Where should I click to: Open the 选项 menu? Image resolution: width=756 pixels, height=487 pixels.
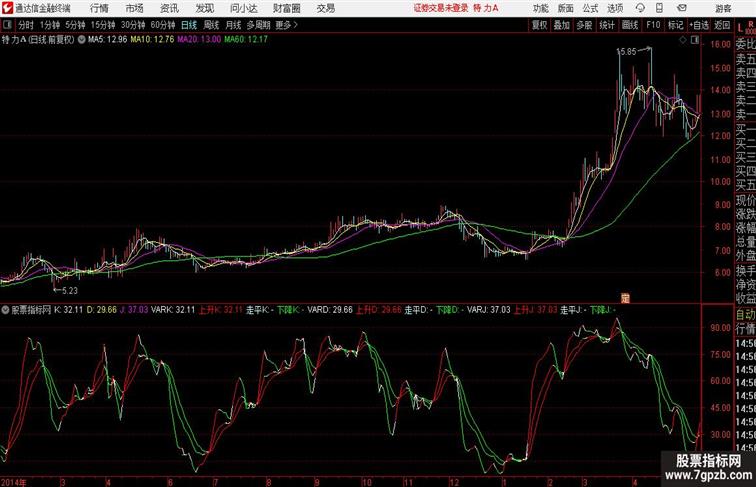coord(615,8)
